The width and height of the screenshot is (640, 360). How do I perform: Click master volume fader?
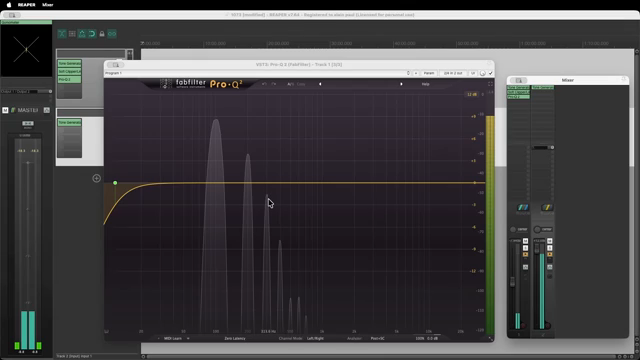pyautogui.click(x=28, y=163)
